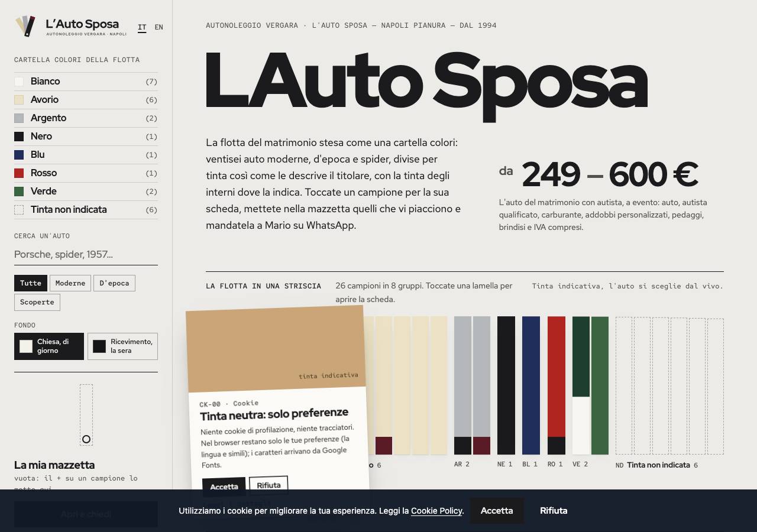Open the blue BL strip swatch
Viewport: 757px width, 532px height.
coord(531,385)
